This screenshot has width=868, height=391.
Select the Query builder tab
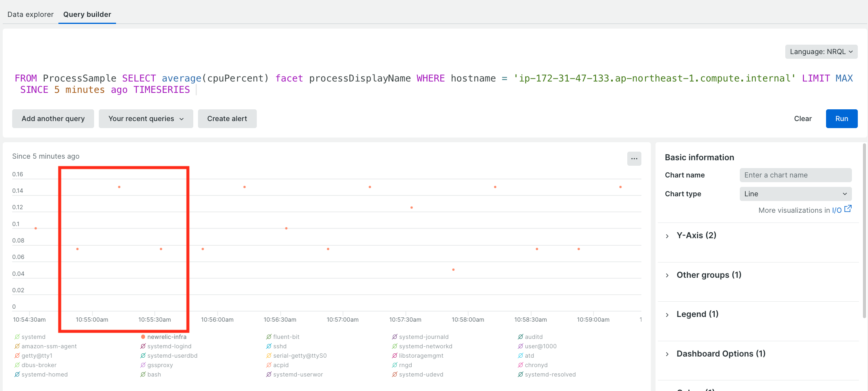87,14
